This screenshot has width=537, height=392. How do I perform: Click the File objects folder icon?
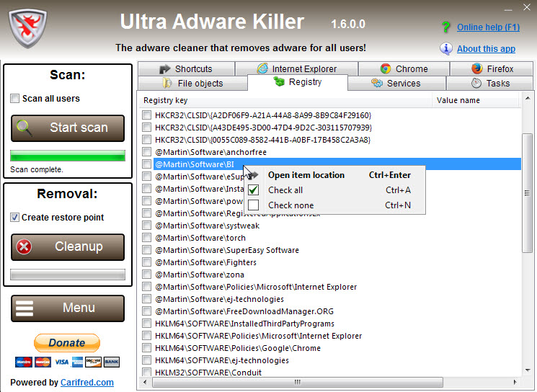(x=167, y=83)
